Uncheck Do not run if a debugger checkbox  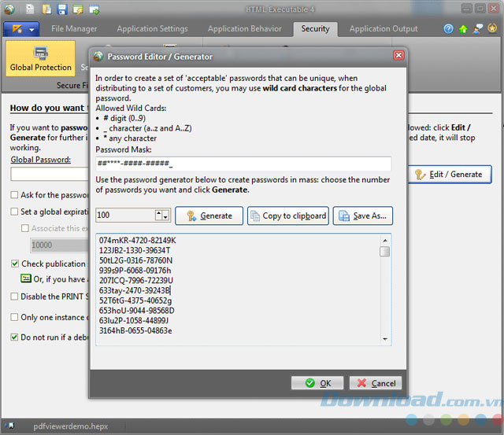(14, 337)
